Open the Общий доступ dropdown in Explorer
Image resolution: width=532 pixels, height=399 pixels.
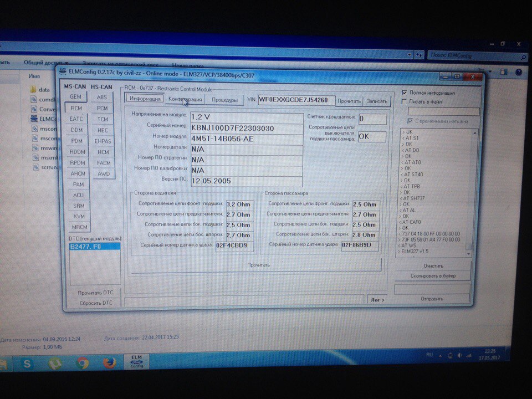coord(46,63)
